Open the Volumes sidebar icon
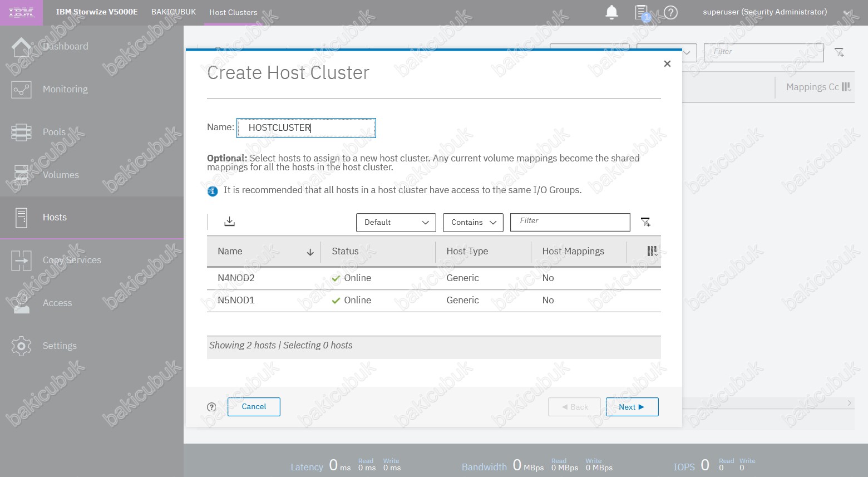The image size is (868, 477). click(21, 175)
